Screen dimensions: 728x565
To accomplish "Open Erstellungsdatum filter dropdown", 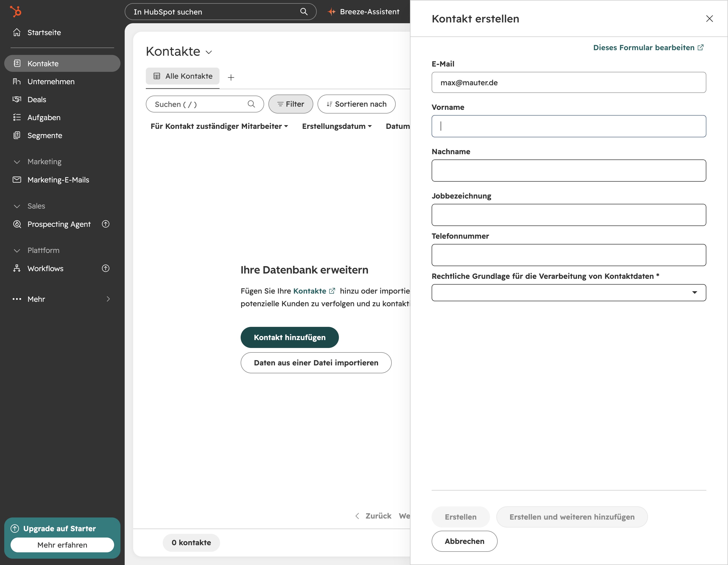I will click(337, 126).
